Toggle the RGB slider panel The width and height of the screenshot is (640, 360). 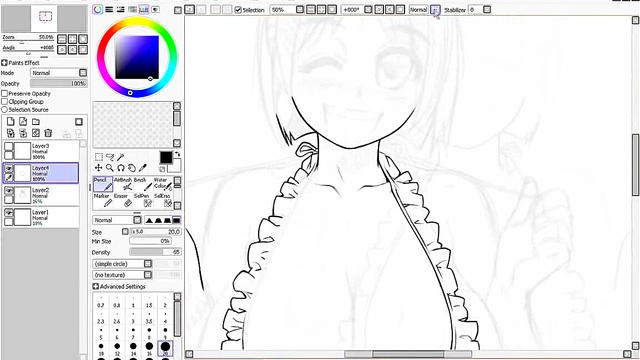(109, 9)
